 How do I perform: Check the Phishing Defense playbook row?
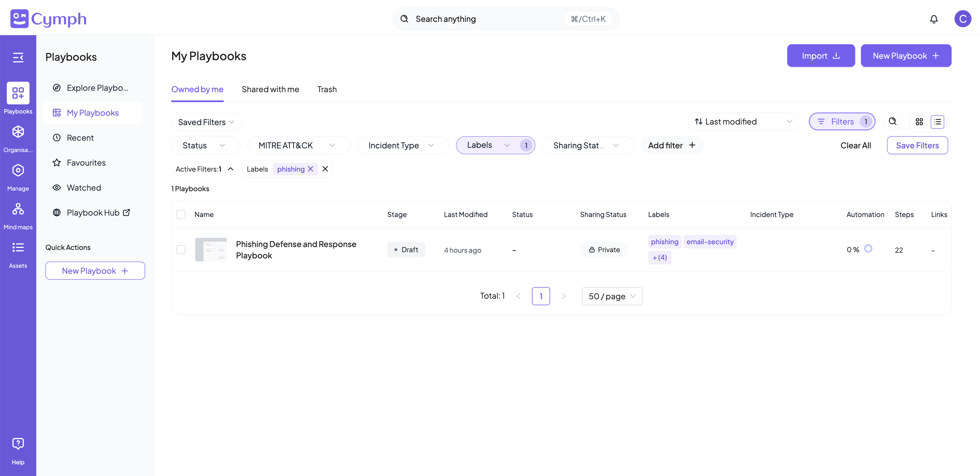[181, 250]
